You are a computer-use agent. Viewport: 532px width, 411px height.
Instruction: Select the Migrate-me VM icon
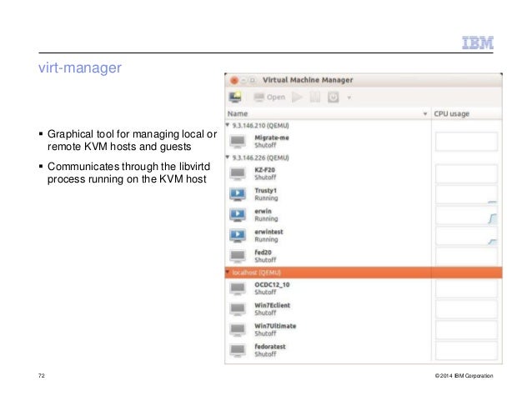click(238, 141)
